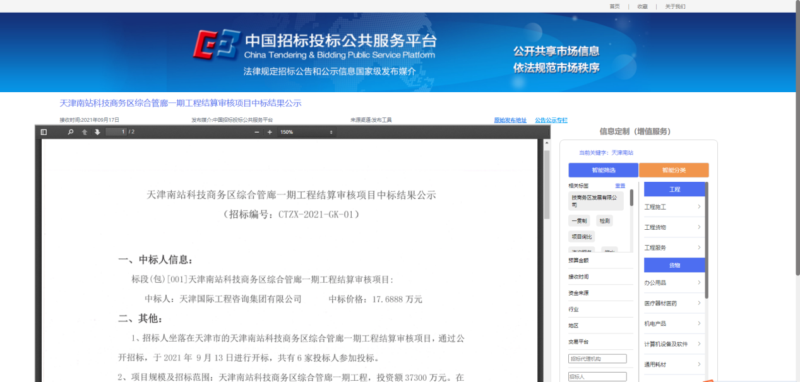
Task: Click the related tags list scrollbar
Action: point(632,197)
